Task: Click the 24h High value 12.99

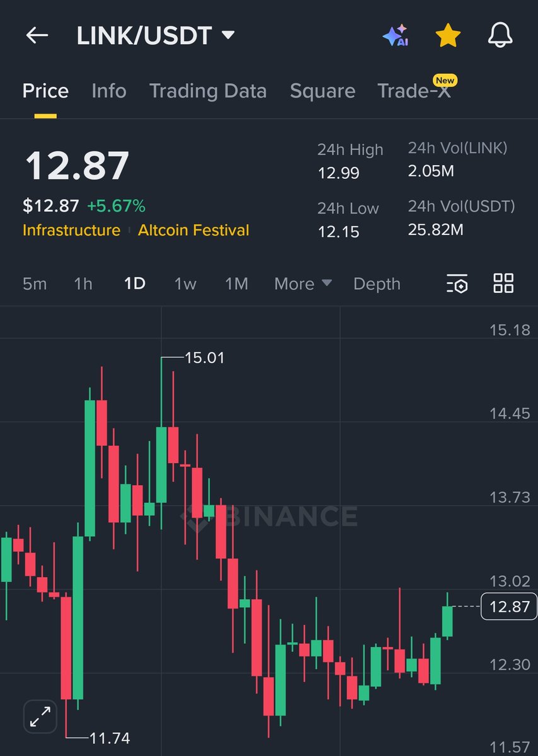Action: pyautogui.click(x=338, y=173)
